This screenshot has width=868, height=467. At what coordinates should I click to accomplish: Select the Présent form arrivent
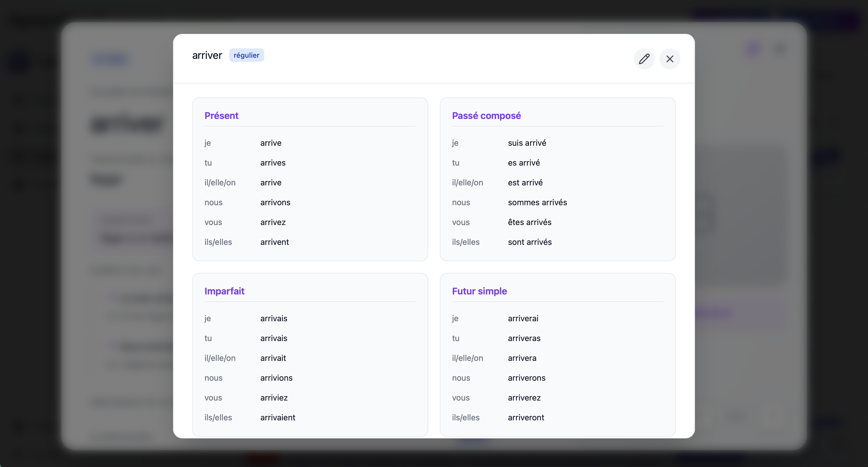(x=274, y=242)
